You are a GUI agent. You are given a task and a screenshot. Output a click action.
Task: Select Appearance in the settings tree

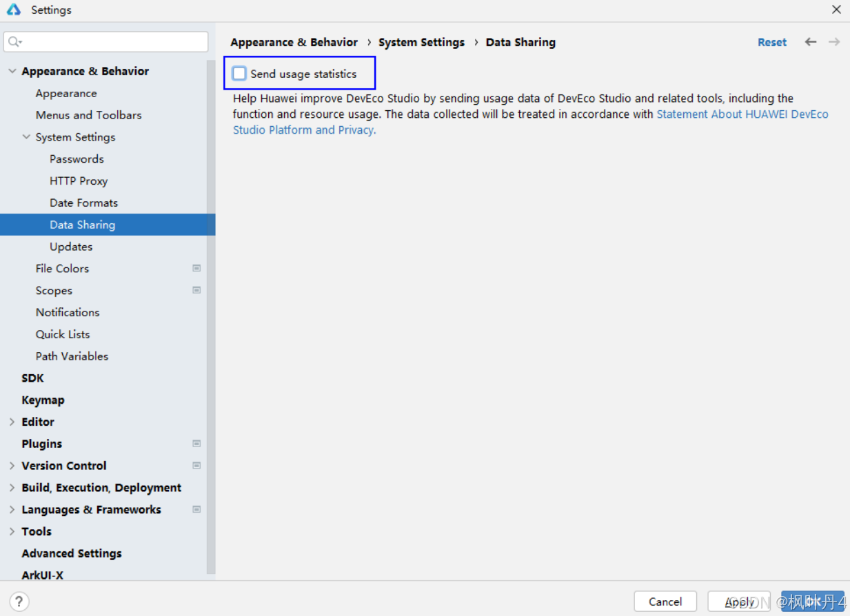point(66,93)
